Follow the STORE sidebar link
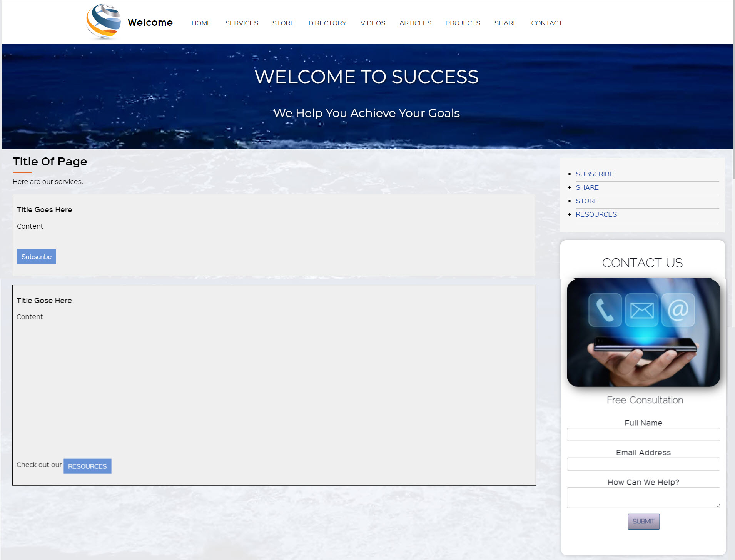 587,201
